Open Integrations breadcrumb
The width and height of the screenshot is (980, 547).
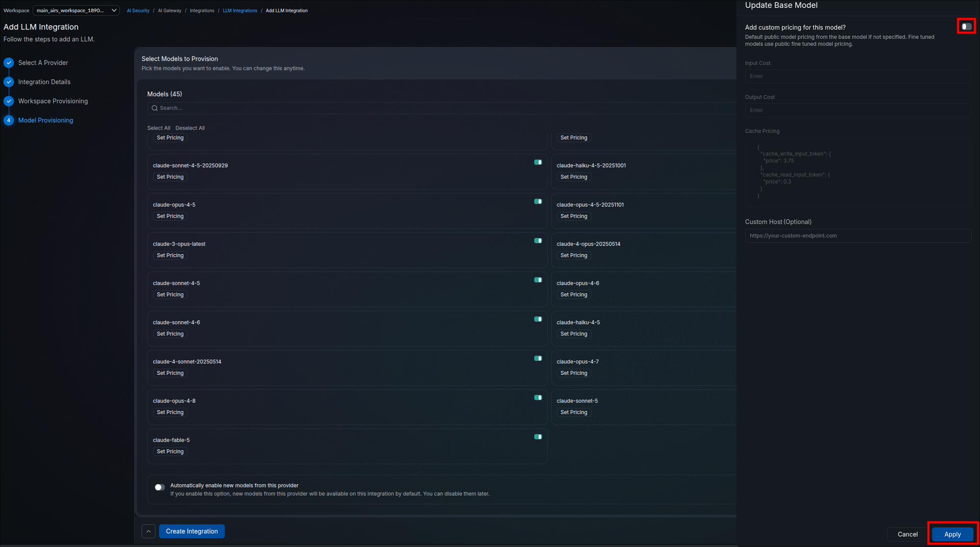pos(202,11)
